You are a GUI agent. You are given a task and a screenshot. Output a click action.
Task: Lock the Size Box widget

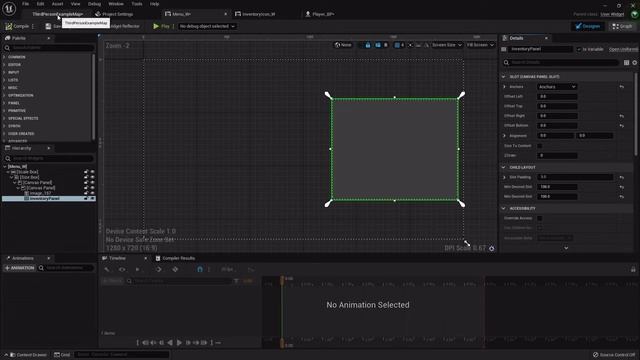[x=86, y=177]
